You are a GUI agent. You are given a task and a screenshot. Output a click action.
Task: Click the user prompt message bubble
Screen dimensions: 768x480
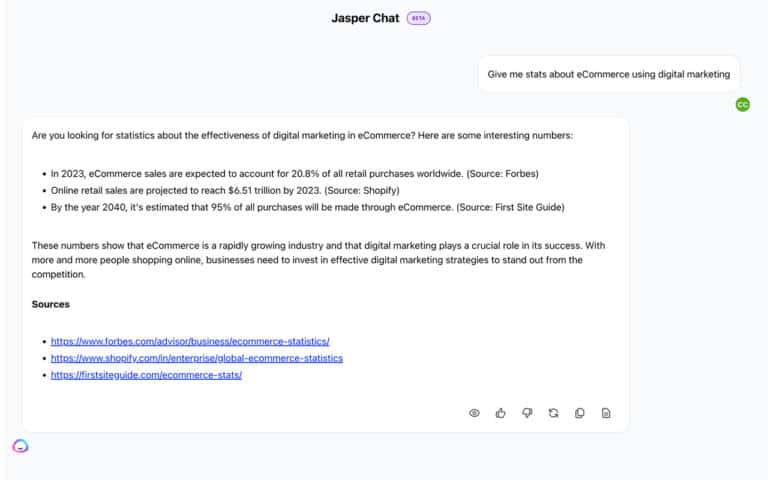click(x=608, y=73)
